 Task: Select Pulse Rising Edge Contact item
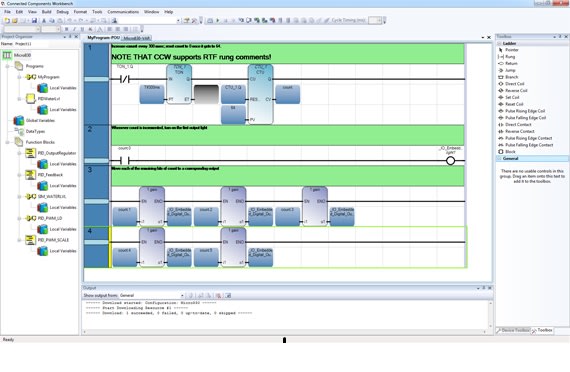pos(525,138)
